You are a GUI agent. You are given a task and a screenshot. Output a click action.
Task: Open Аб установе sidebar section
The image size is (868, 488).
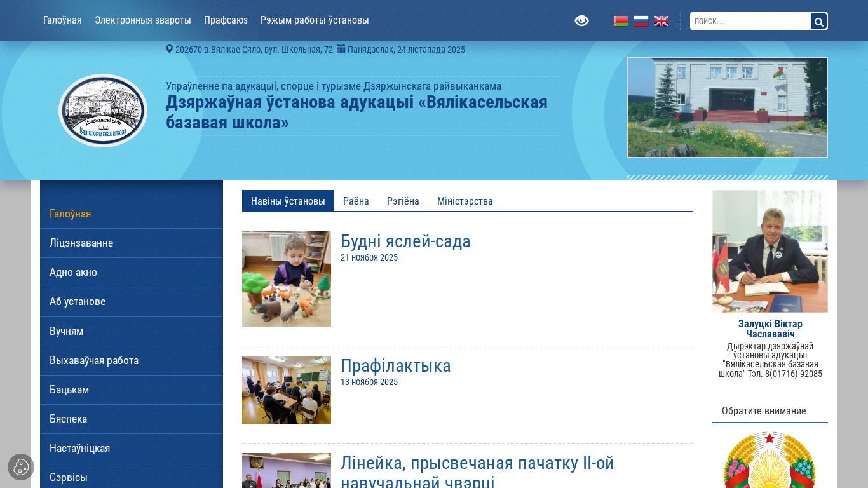tap(132, 301)
